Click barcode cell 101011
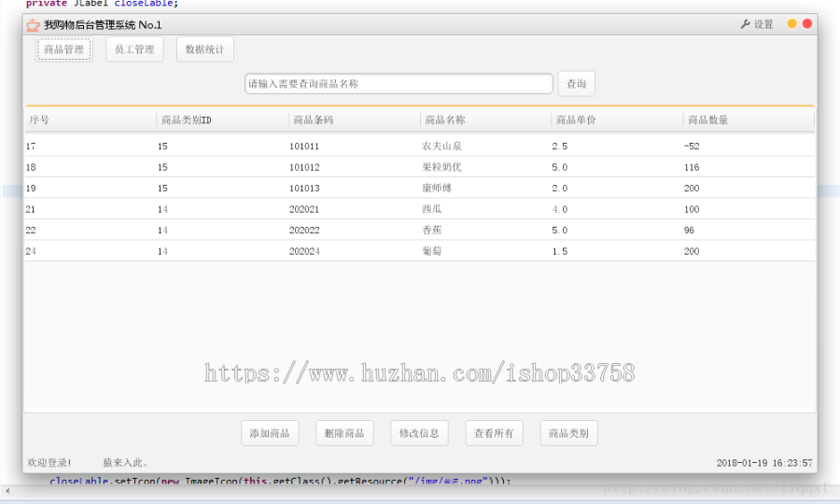The width and height of the screenshot is (840, 504). click(303, 147)
